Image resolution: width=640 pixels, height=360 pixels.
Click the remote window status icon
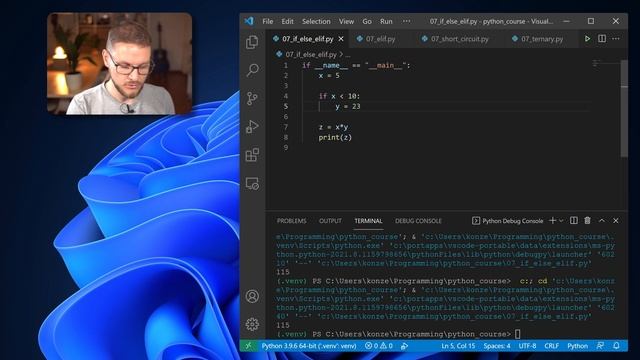coord(248,346)
